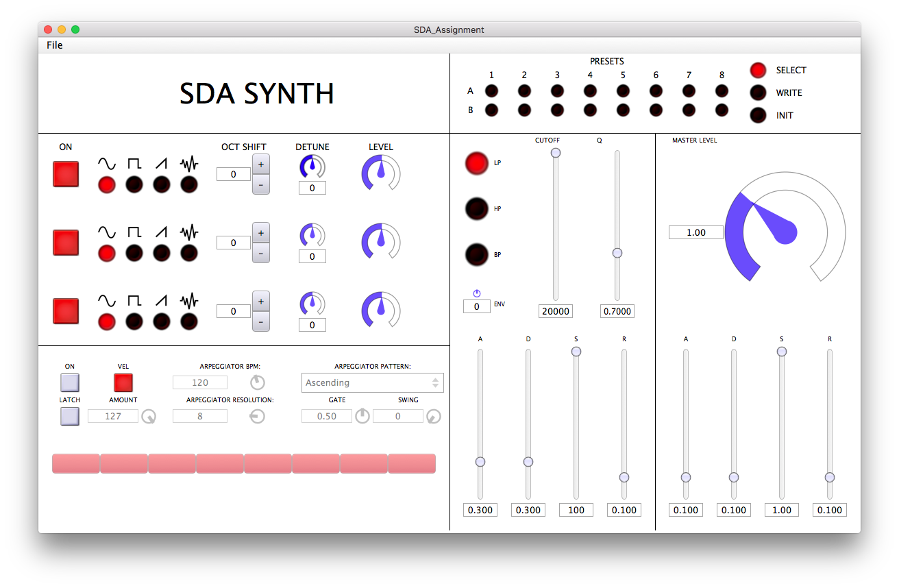Select noise waveform for second oscillator
899x588 pixels.
189,253
